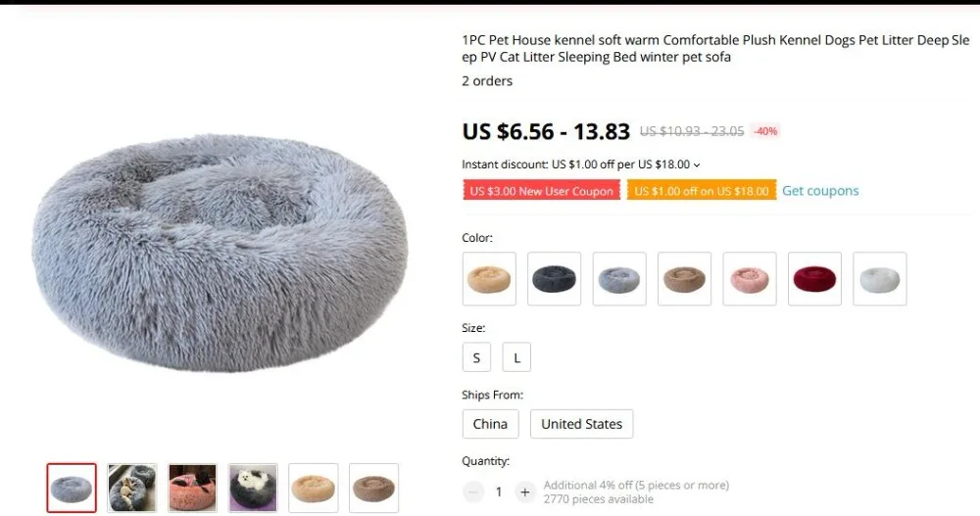This screenshot has height=516, width=980.
Task: Choose China as ships-from location
Action: (x=490, y=424)
